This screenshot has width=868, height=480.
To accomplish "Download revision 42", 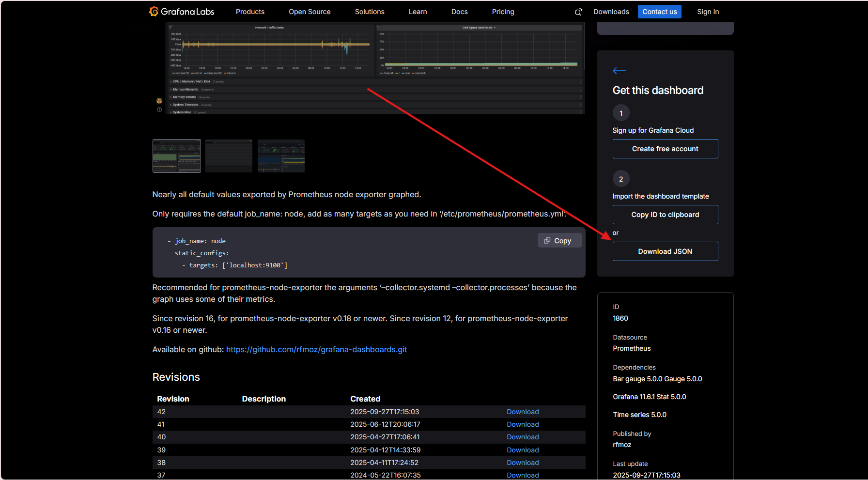I will [x=523, y=412].
